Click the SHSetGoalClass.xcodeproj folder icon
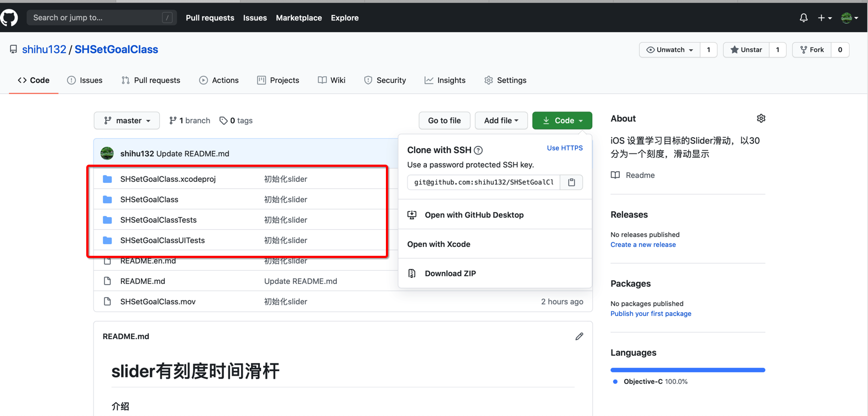Image resolution: width=868 pixels, height=416 pixels. point(107,179)
